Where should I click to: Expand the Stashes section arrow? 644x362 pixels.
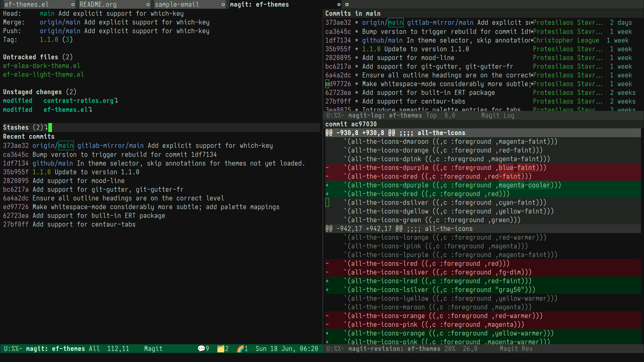(x=46, y=127)
